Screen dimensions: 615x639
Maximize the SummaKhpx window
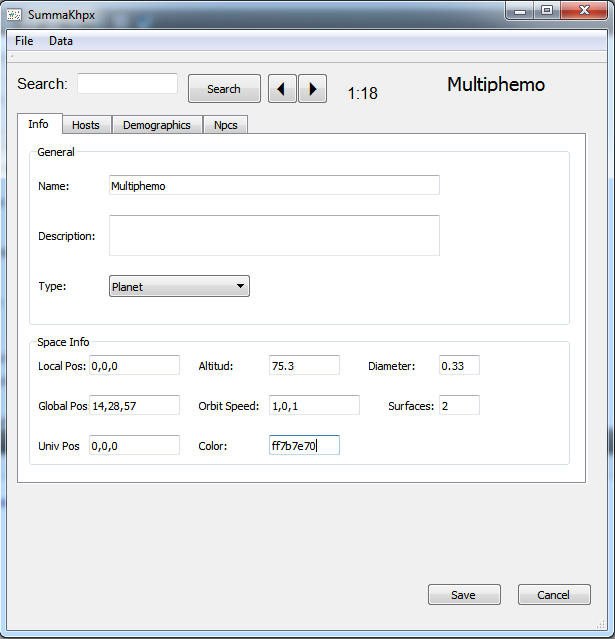pos(547,11)
